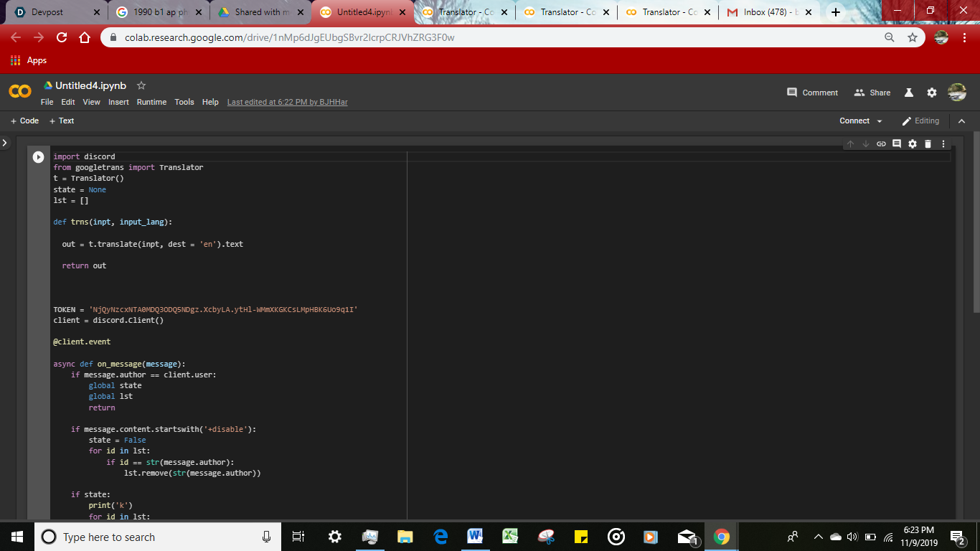Reload the Colab page
The width and height of the screenshot is (980, 551).
(62, 37)
